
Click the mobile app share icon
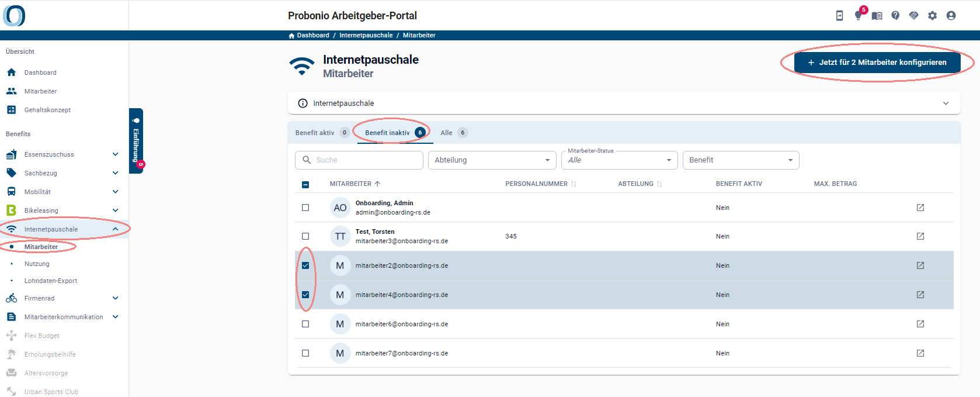[x=839, y=16]
